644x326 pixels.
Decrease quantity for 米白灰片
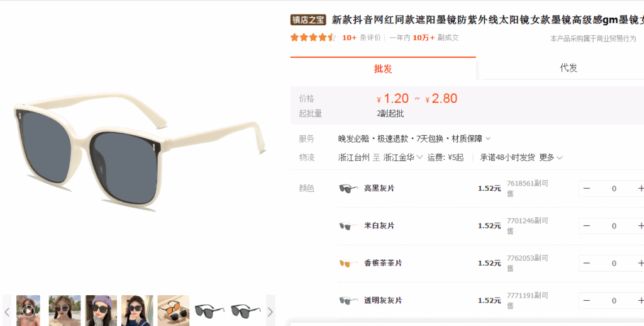tap(587, 226)
